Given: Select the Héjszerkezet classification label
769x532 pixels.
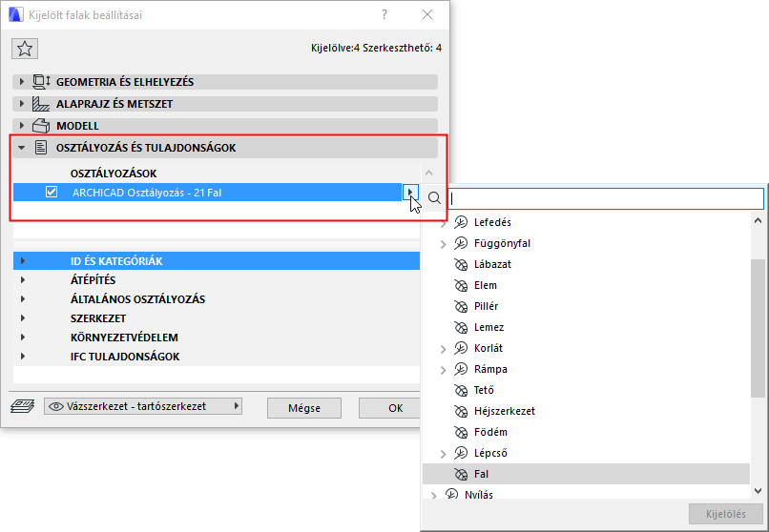Looking at the screenshot, I should 505,412.
